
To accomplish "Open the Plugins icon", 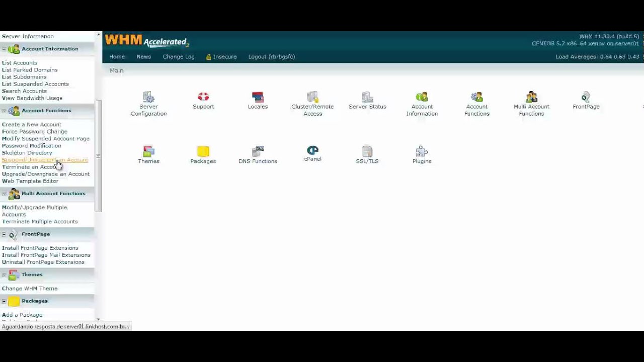I will click(422, 151).
